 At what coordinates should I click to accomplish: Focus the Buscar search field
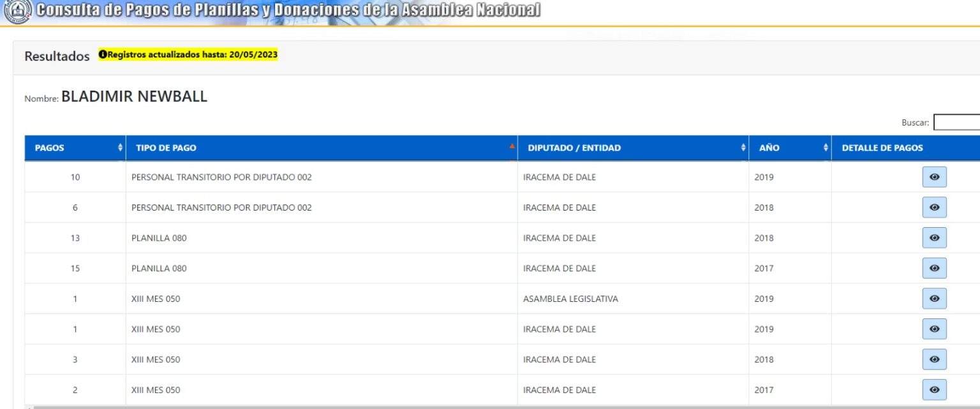coord(956,123)
